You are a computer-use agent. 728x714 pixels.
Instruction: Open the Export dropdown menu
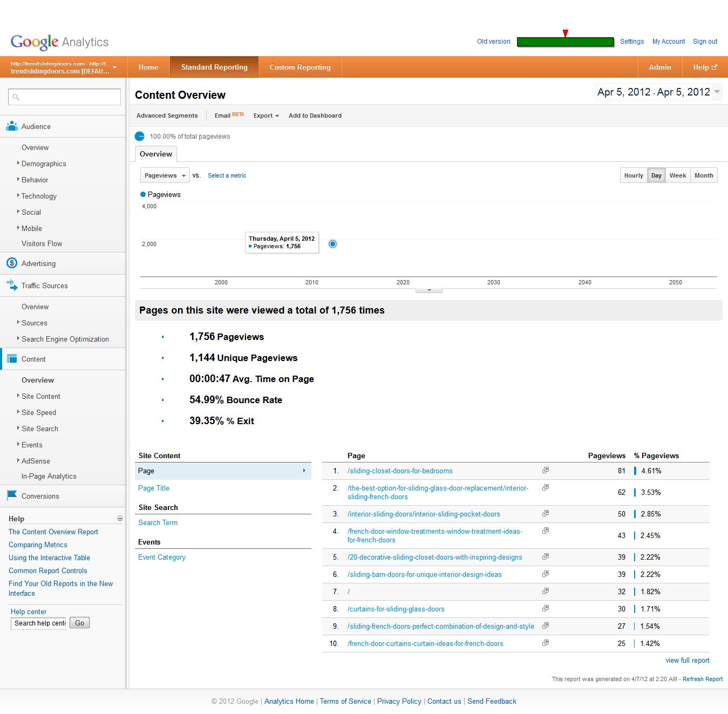(266, 115)
